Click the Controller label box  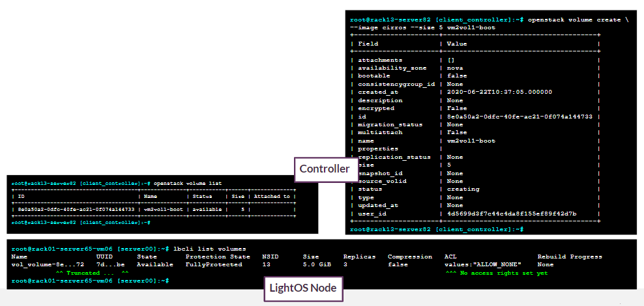click(x=324, y=169)
